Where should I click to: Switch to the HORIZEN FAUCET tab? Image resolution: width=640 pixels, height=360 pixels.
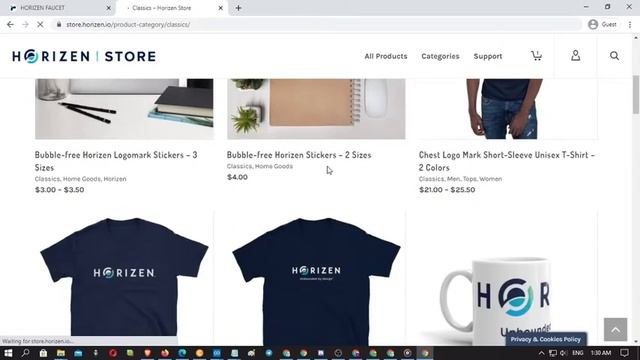point(58,8)
